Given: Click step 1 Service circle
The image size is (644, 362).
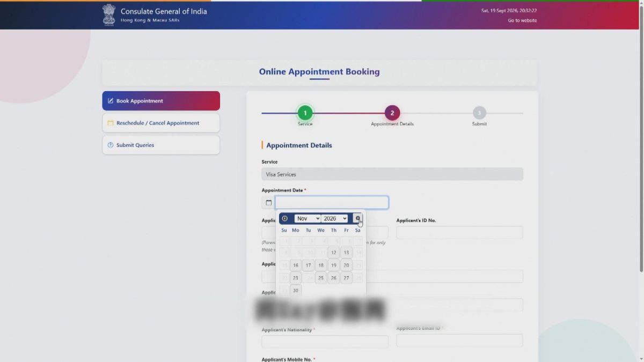Looking at the screenshot, I should coord(305,113).
